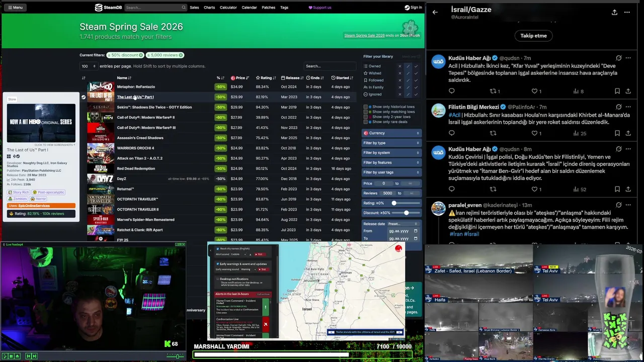Image resolution: width=644 pixels, height=362 pixels.
Task: Expand the Currency dropdown
Action: pyautogui.click(x=391, y=133)
